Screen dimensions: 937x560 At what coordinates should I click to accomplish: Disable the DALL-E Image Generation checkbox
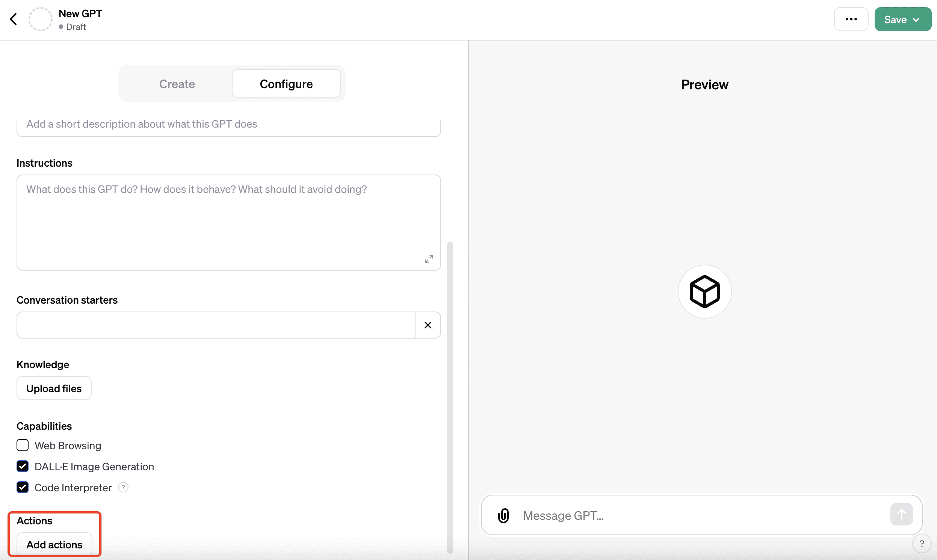click(23, 466)
